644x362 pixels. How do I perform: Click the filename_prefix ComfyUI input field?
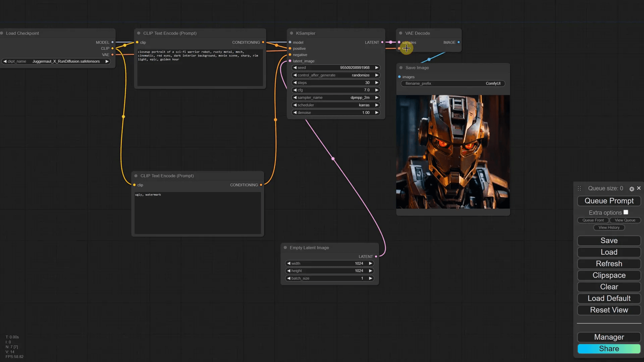(452, 83)
